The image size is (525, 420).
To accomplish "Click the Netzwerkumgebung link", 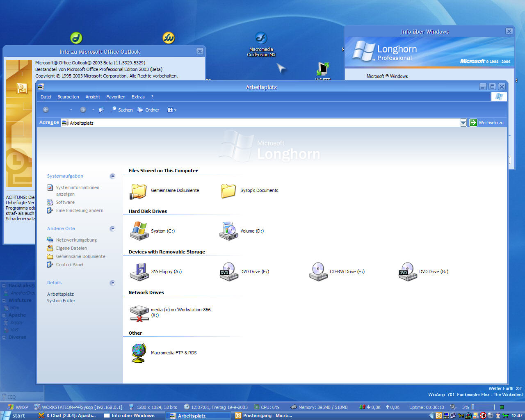I will [76, 240].
